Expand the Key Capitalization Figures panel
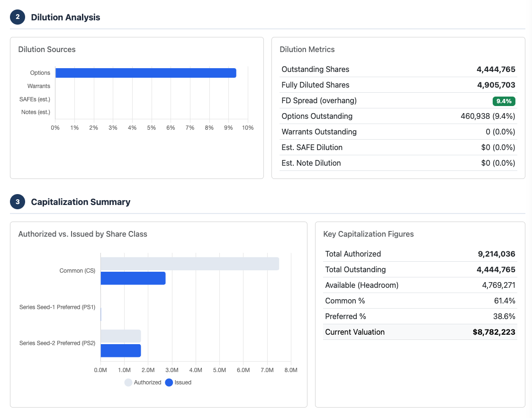 click(x=369, y=234)
